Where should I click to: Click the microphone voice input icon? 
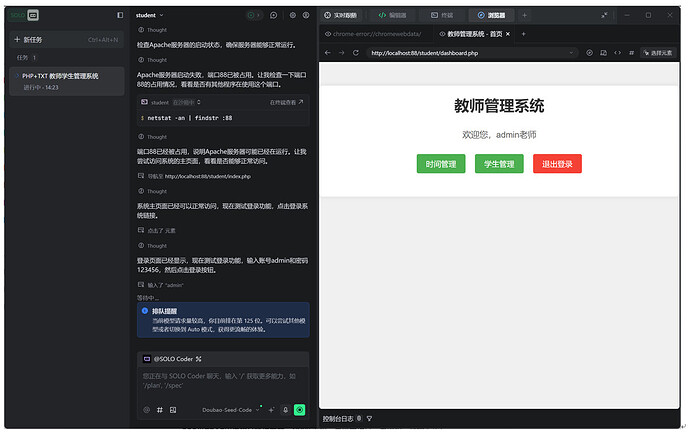click(285, 409)
